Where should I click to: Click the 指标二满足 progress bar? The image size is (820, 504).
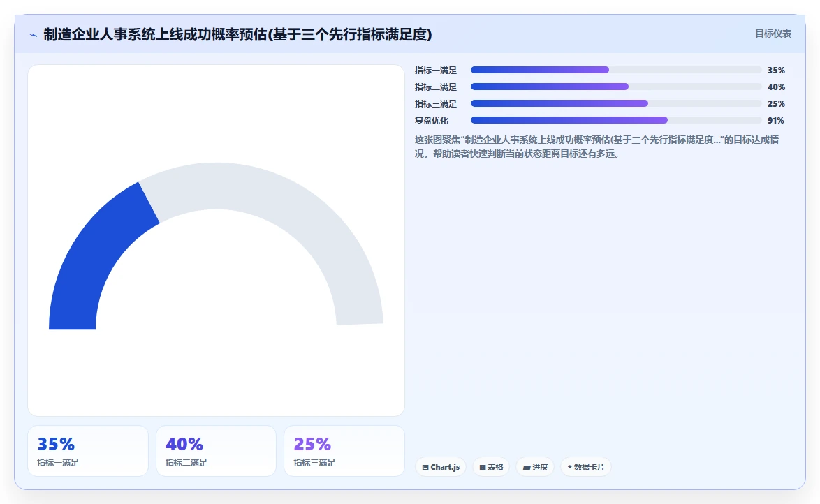coord(616,87)
